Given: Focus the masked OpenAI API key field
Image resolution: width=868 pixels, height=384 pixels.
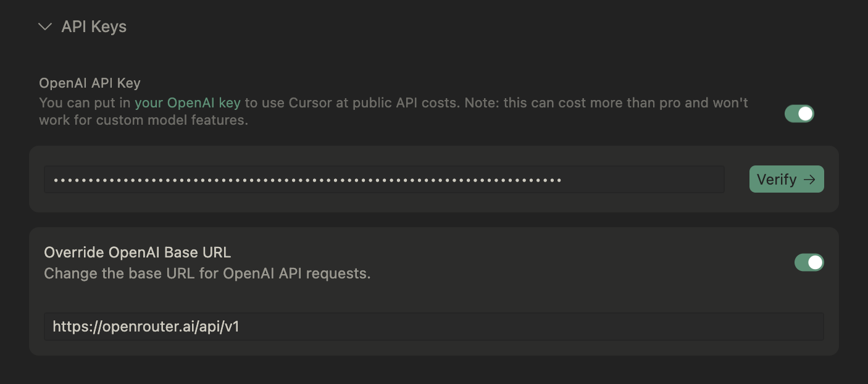Looking at the screenshot, I should pyautogui.click(x=384, y=180).
